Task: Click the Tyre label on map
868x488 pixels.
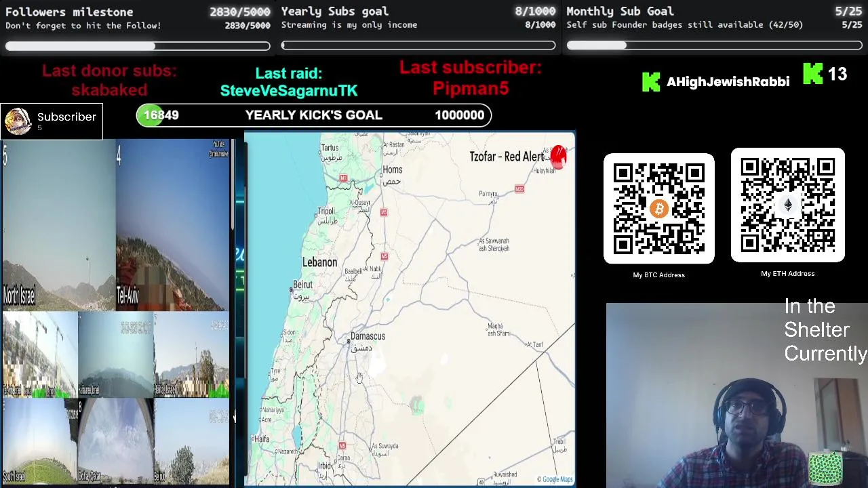Action: click(x=275, y=371)
